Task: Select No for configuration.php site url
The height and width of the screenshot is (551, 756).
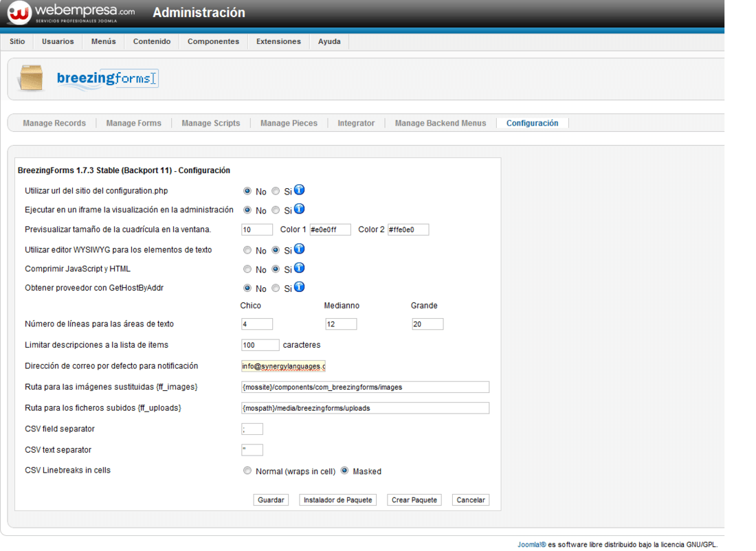Action: (x=247, y=191)
